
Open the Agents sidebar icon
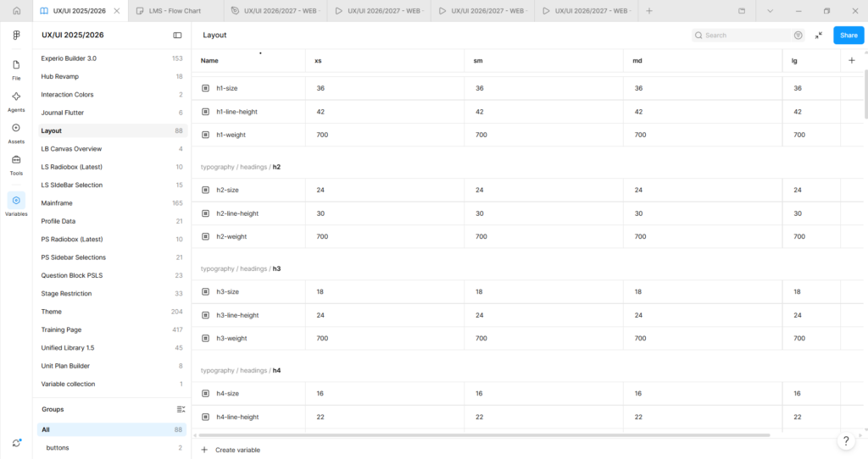16,102
